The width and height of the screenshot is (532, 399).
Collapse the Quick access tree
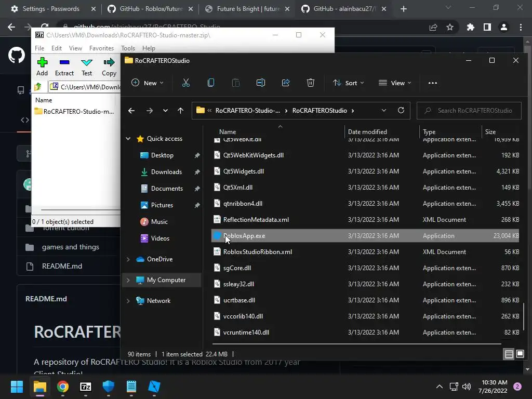coord(128,138)
